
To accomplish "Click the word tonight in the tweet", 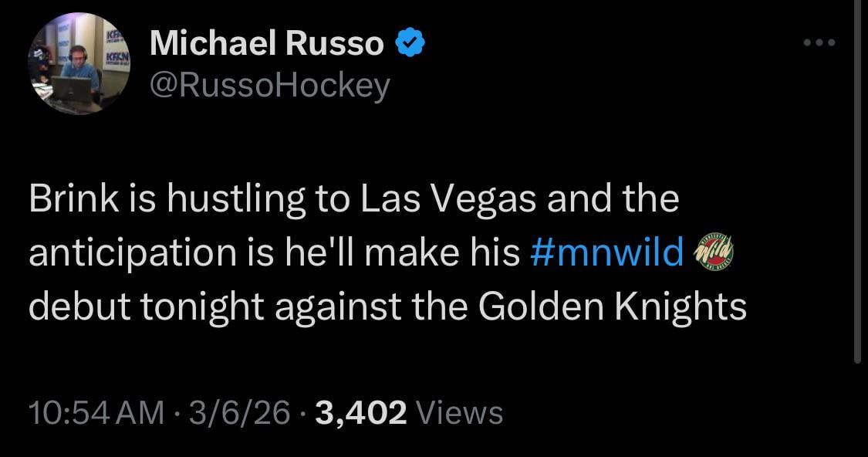I will (x=200, y=306).
